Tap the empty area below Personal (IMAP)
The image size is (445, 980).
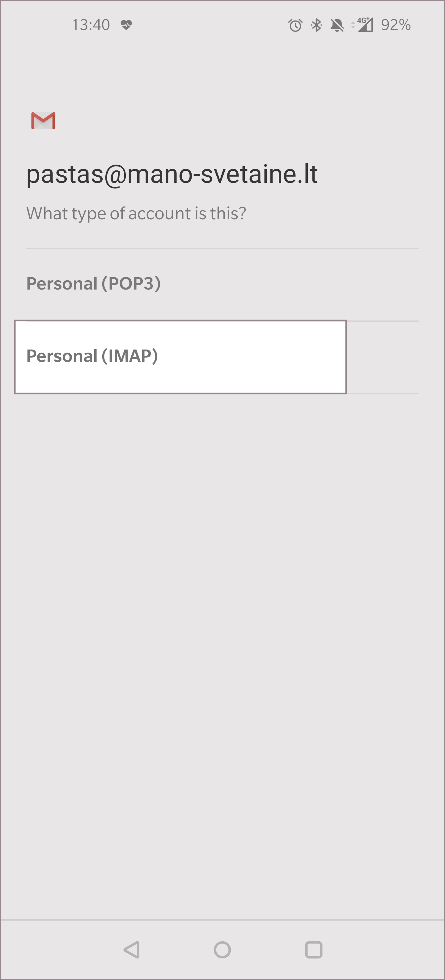222,609
